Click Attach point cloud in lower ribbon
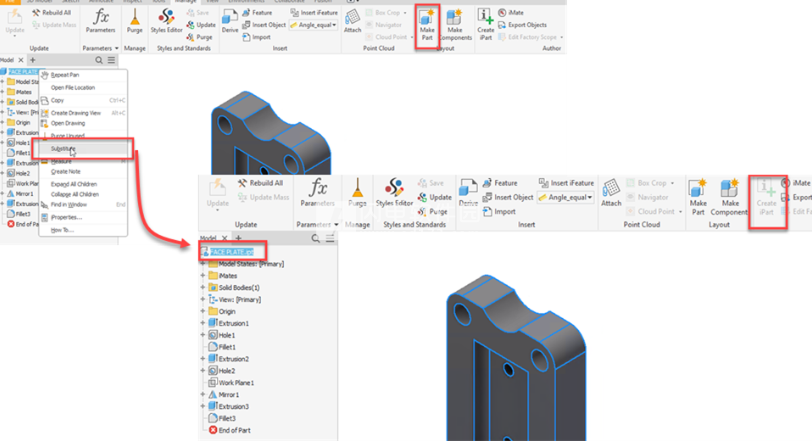This screenshot has width=812, height=441. (x=611, y=192)
